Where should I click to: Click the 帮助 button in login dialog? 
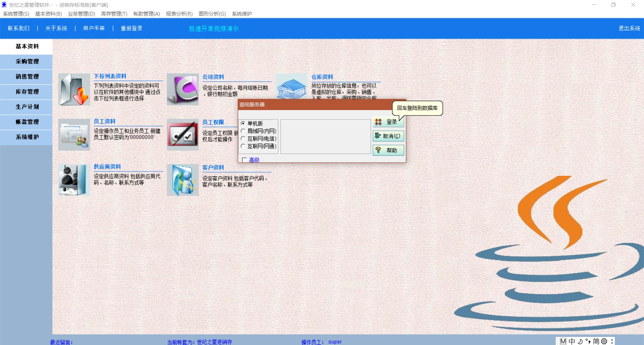click(388, 150)
